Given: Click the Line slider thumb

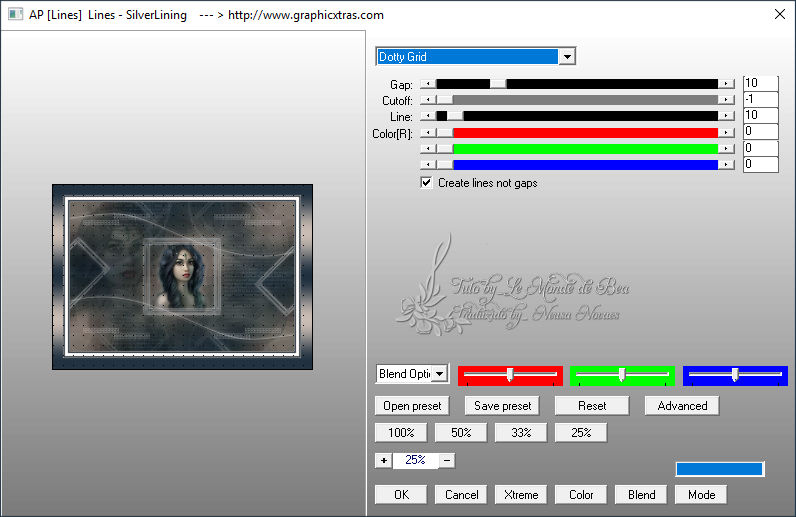Looking at the screenshot, I should [x=455, y=116].
